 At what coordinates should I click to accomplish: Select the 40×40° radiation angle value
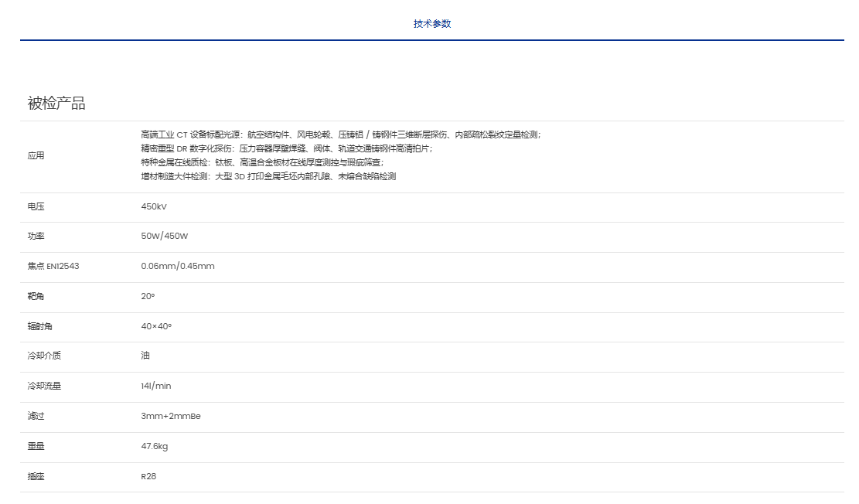point(156,326)
